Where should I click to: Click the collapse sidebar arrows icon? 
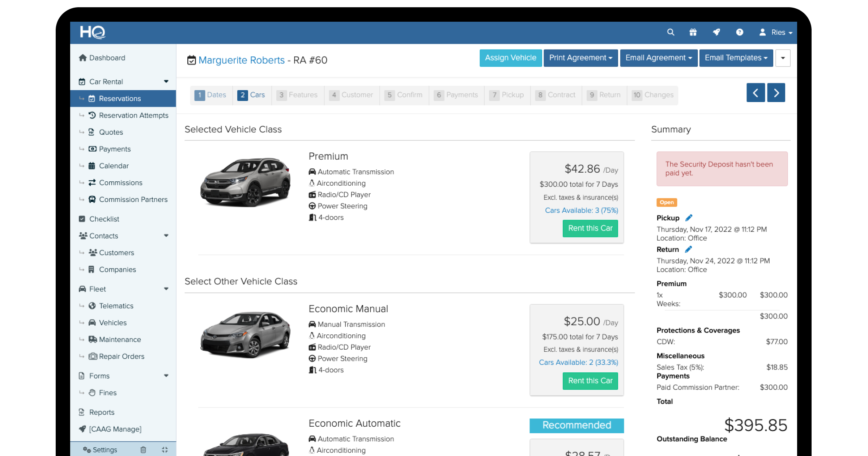click(165, 449)
